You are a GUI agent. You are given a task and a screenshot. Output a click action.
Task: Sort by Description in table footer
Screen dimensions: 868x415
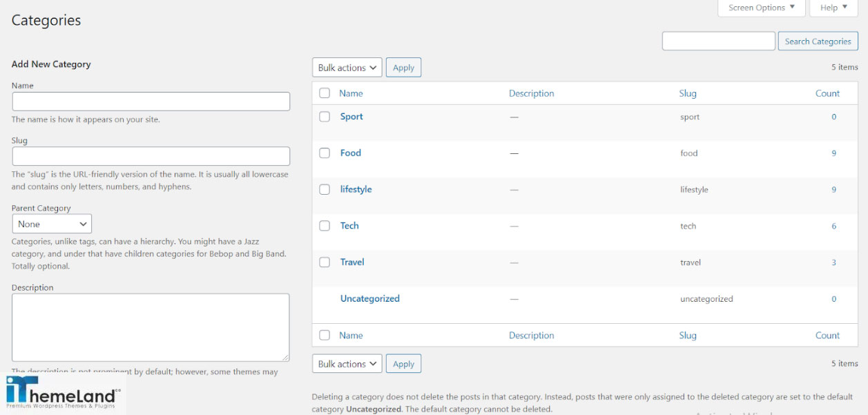532,335
